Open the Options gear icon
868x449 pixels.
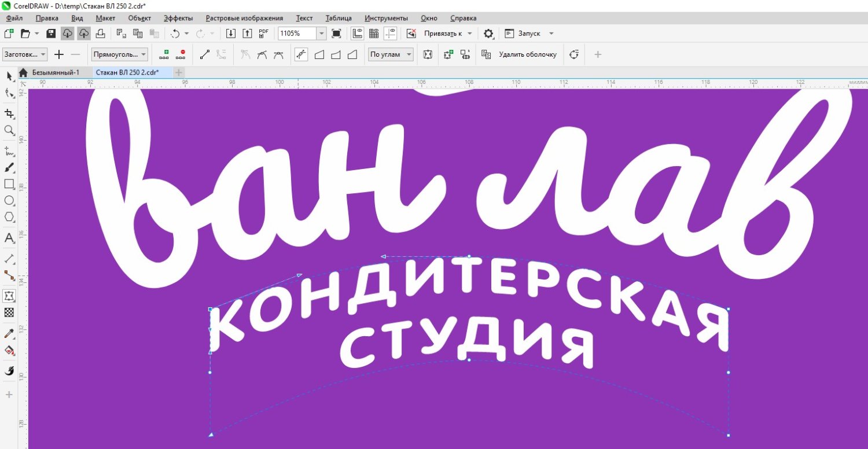(x=488, y=34)
